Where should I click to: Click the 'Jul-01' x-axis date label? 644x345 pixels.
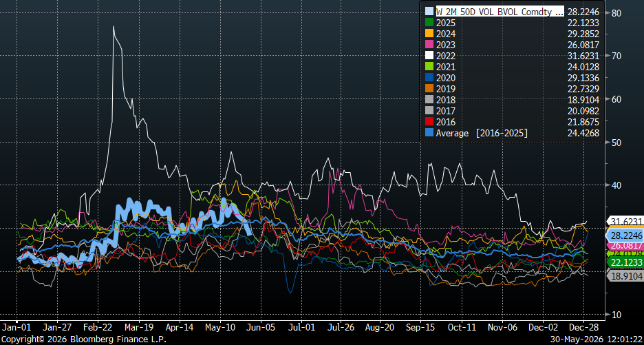coord(301,328)
